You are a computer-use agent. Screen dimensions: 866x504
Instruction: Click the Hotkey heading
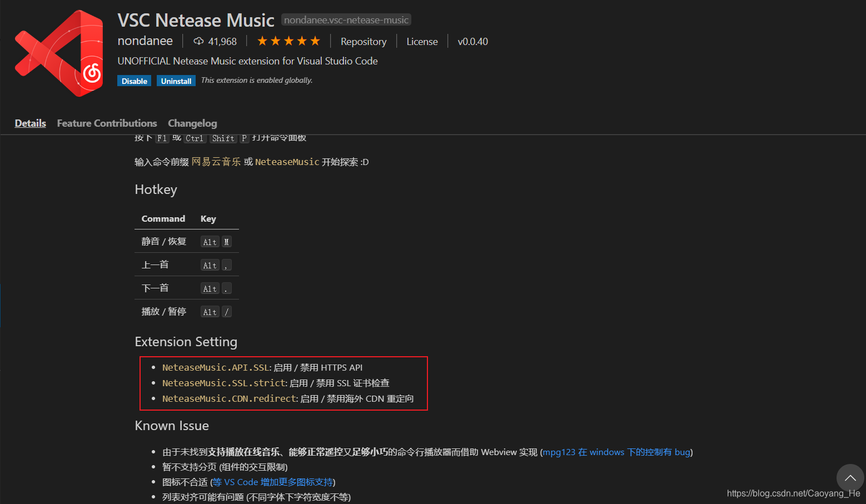[x=156, y=190]
